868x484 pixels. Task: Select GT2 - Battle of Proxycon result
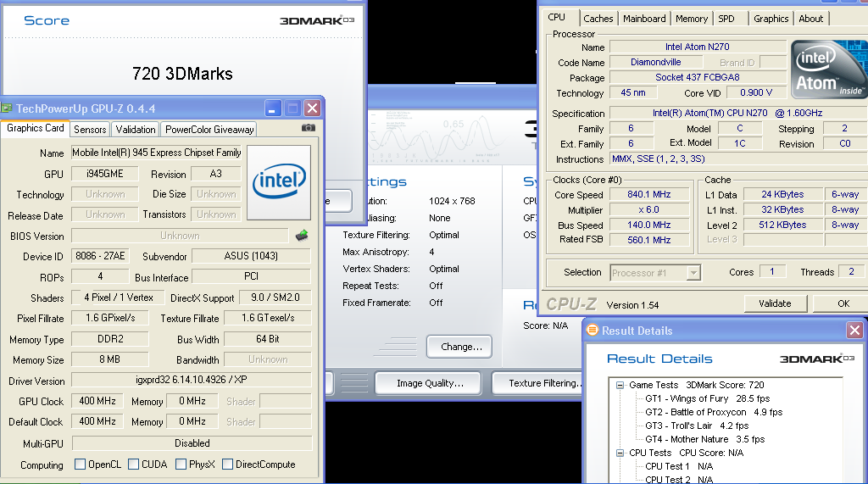[x=714, y=412]
